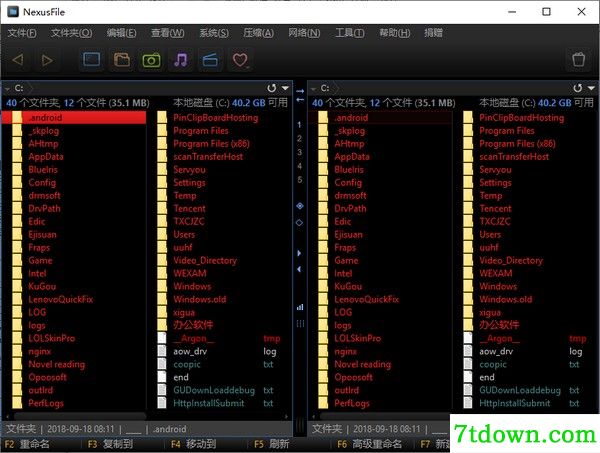
Task: Open the desktop shortcut icon in toolbar
Action: (92, 60)
